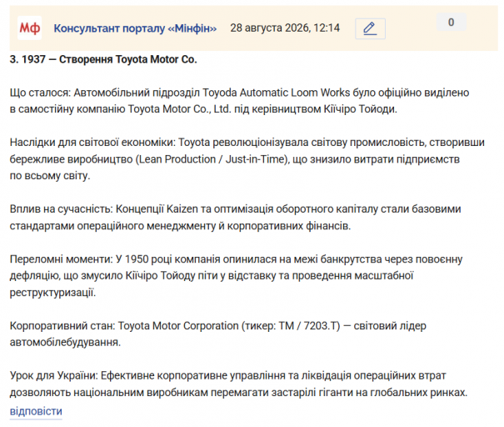The height and width of the screenshot is (427, 504).
Task: Click the paragraph starting "Корпоративний стан:"
Action: tap(218, 334)
